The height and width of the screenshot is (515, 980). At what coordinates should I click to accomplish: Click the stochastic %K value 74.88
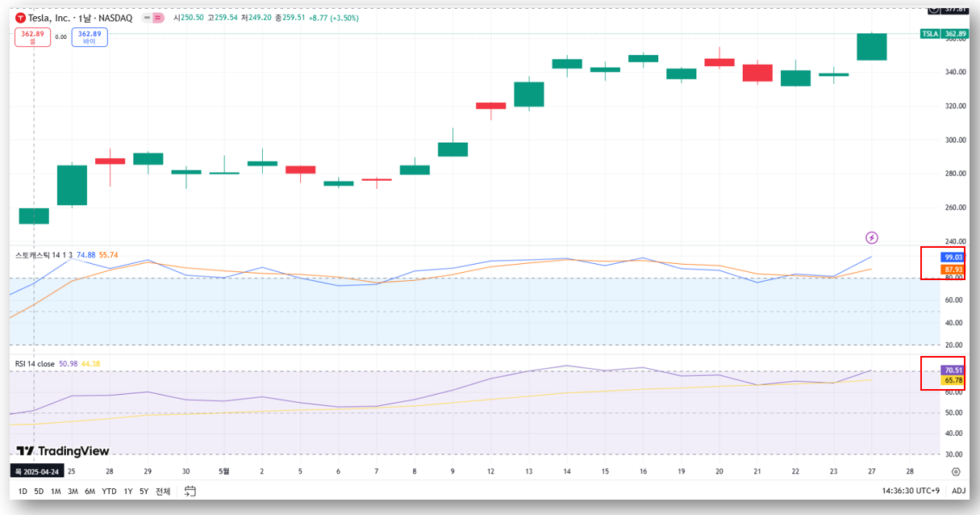pos(86,254)
